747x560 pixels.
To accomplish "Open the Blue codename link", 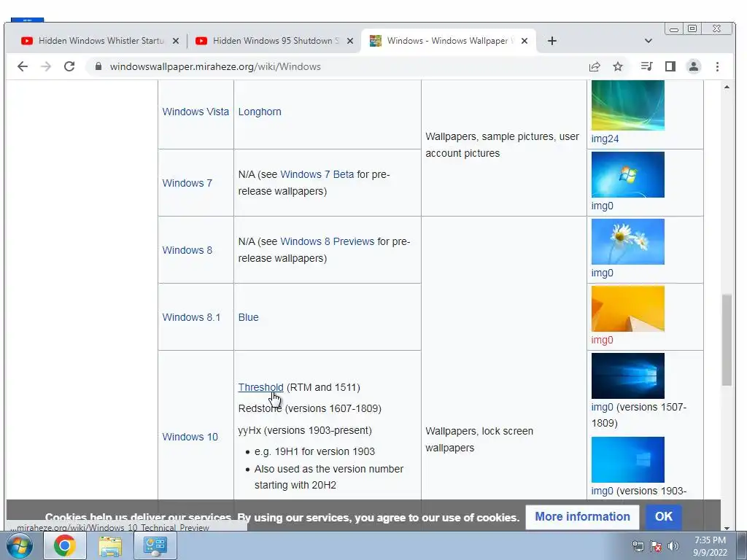I will coord(248,317).
